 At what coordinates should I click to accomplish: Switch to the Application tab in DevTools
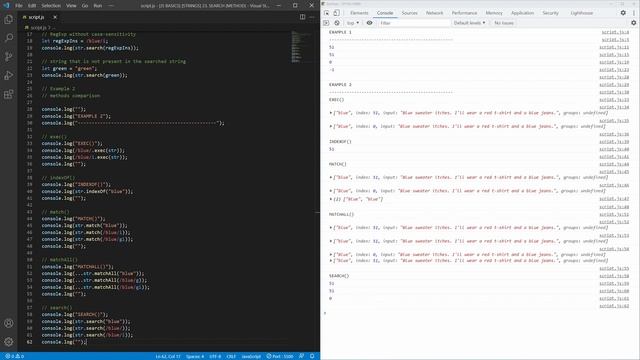[522, 13]
